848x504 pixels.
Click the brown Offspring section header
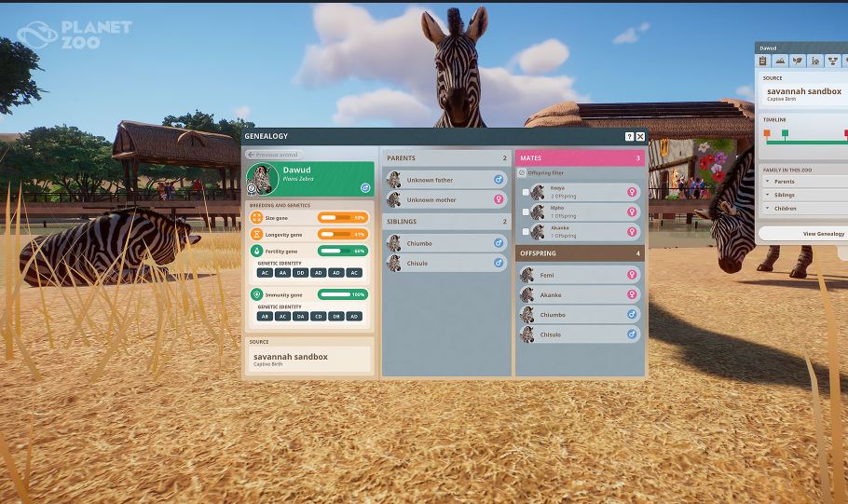click(580, 253)
